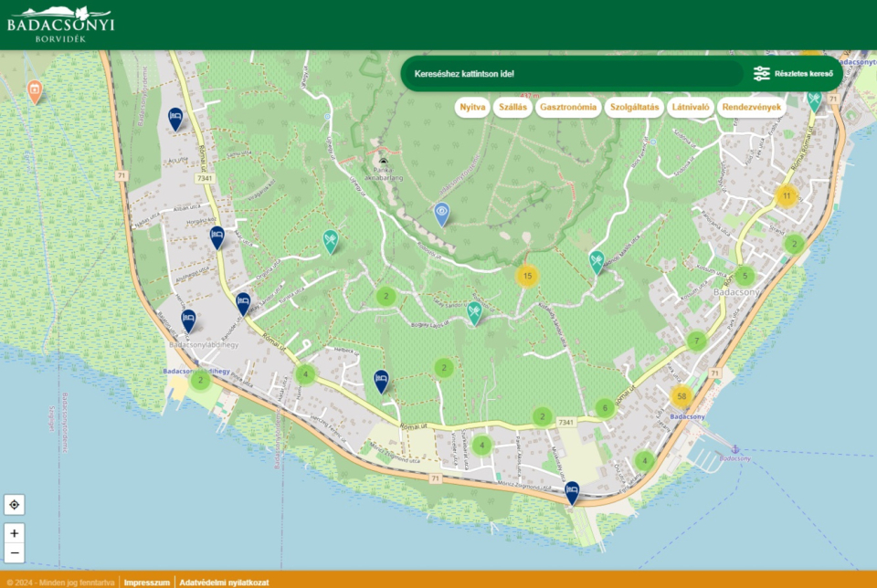Filter by Gasztronómia
Image resolution: width=877 pixels, height=588 pixels.
pos(567,108)
